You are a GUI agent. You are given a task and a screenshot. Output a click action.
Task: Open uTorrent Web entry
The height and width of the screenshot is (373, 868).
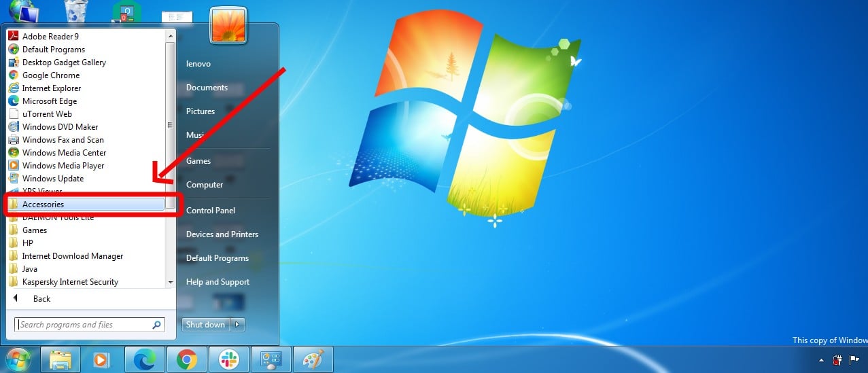click(47, 114)
